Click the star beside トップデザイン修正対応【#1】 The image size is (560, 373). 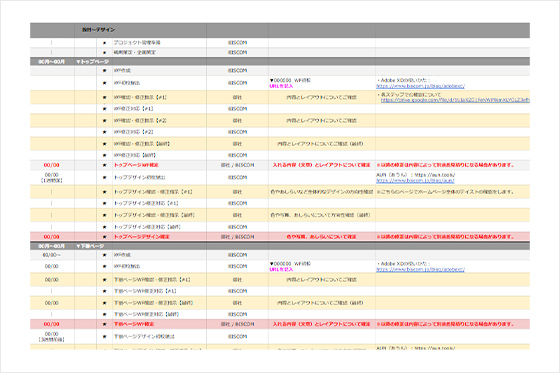coord(104,203)
